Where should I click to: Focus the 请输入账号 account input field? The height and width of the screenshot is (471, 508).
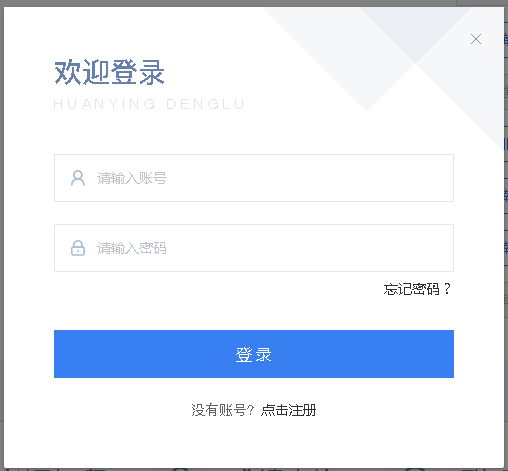coord(254,178)
